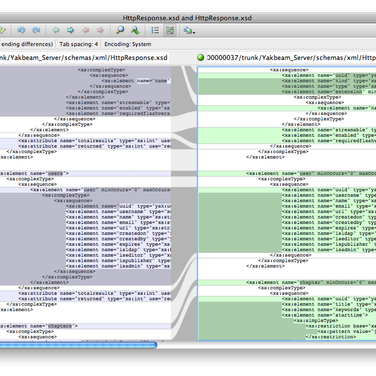Click the left pink arrow icon
Screen dimensions: 376x376
(86, 30)
